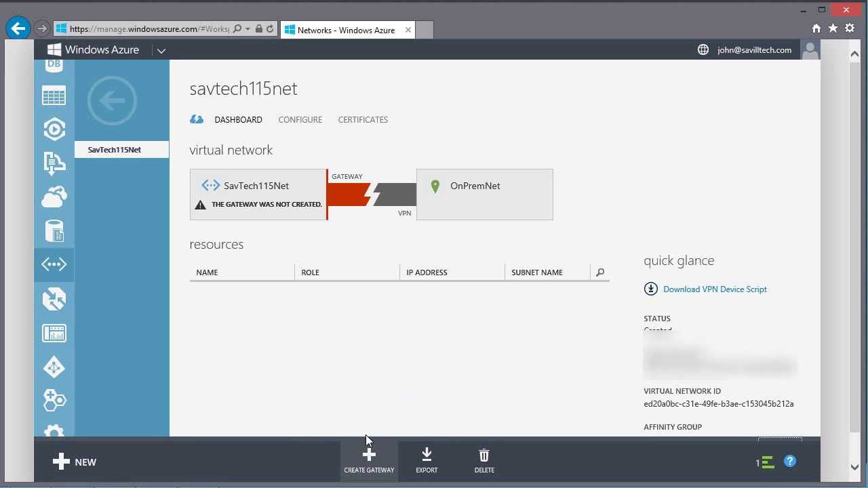868x488 pixels.
Task: Switch to the CONFIGURE tab
Action: coord(300,119)
